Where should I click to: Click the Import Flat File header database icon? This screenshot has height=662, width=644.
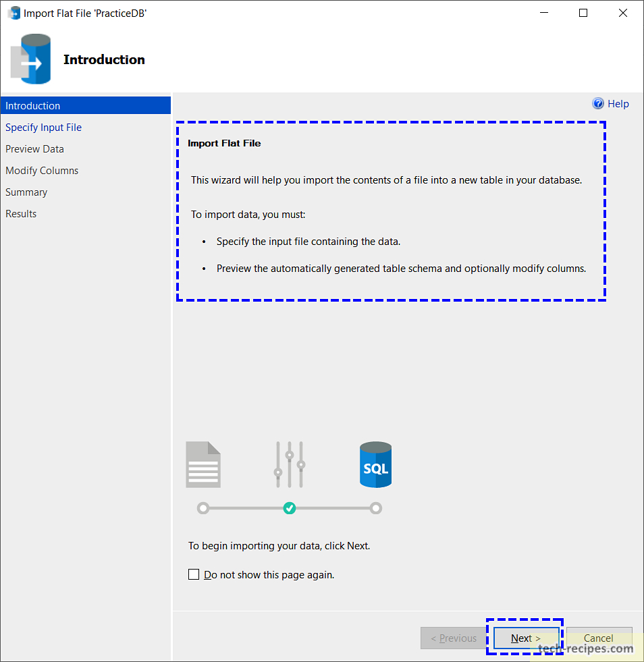pos(31,60)
